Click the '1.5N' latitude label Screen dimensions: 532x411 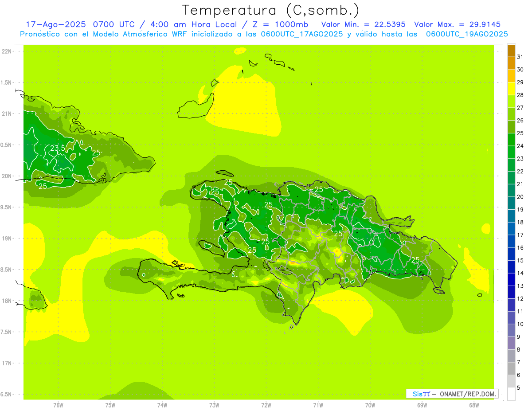click(7, 82)
